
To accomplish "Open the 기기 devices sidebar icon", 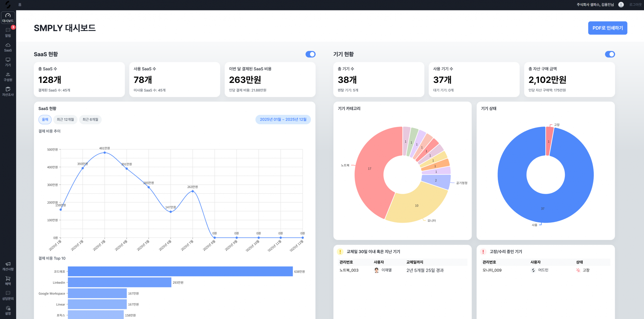I will pos(8,62).
